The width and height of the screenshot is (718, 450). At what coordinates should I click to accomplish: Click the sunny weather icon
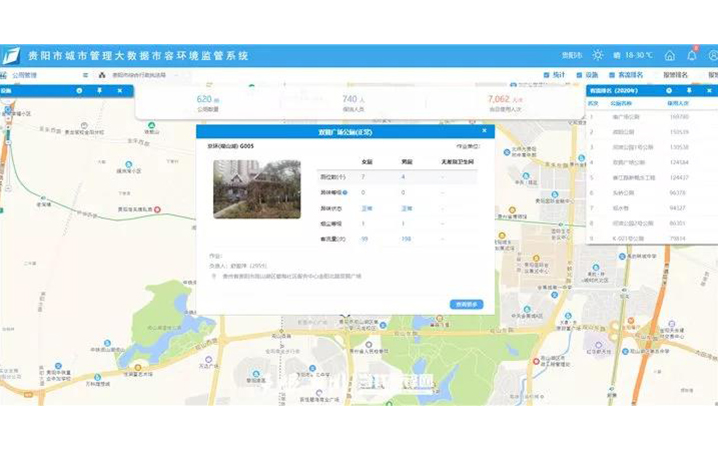[x=598, y=55]
